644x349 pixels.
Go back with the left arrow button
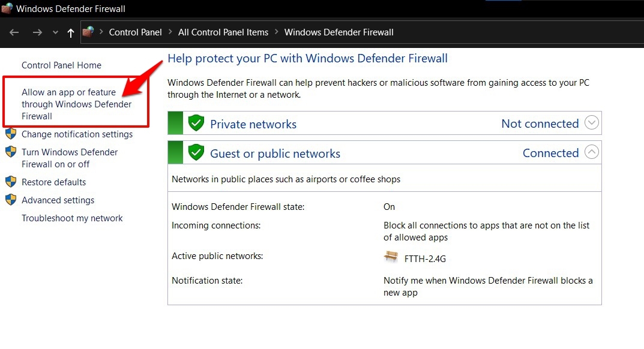pos(14,32)
